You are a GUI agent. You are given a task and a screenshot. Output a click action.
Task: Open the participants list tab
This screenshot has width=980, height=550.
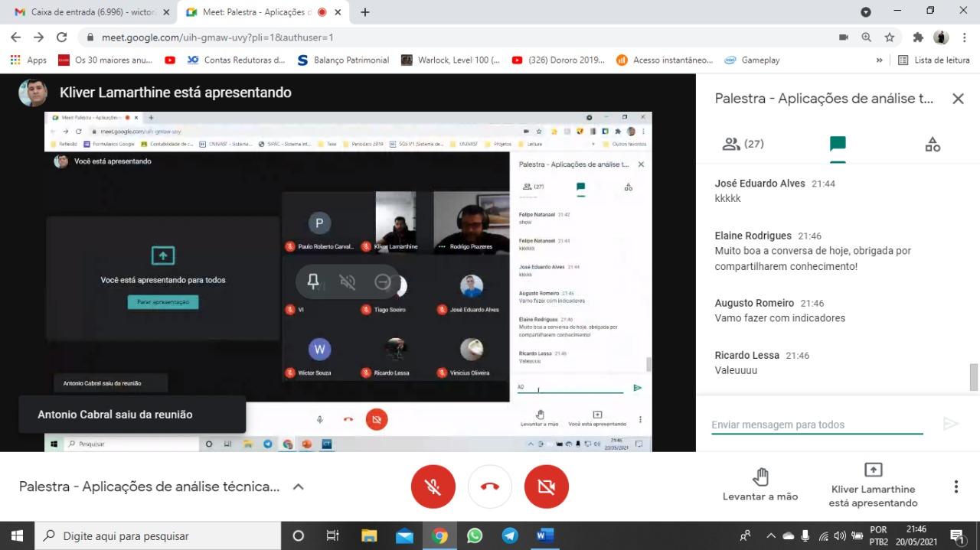pyautogui.click(x=743, y=144)
